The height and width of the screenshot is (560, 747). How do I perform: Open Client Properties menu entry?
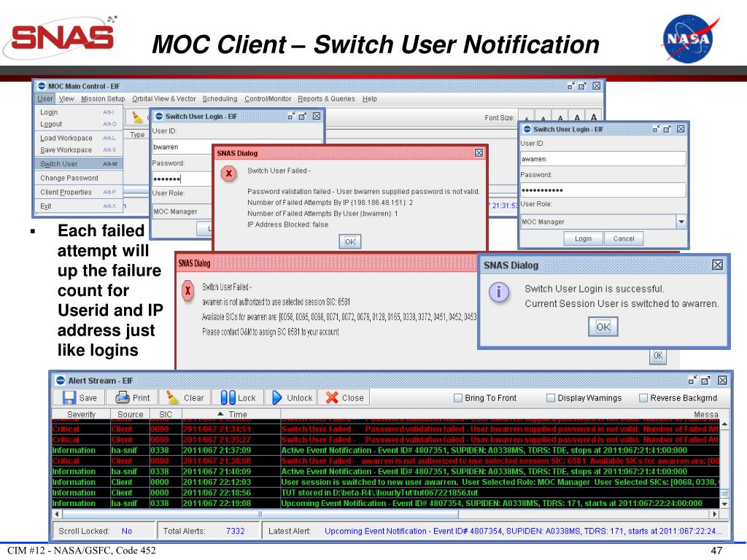pos(79,192)
